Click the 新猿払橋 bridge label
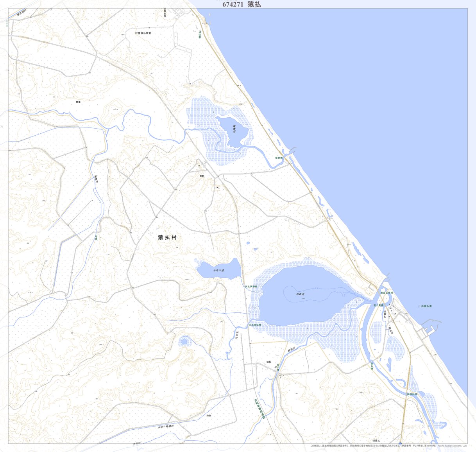This screenshot has width=476, height=452. coord(412,394)
